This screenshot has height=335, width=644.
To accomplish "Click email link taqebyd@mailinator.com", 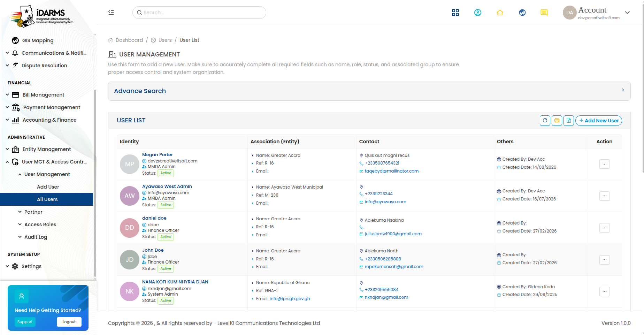I will point(392,171).
